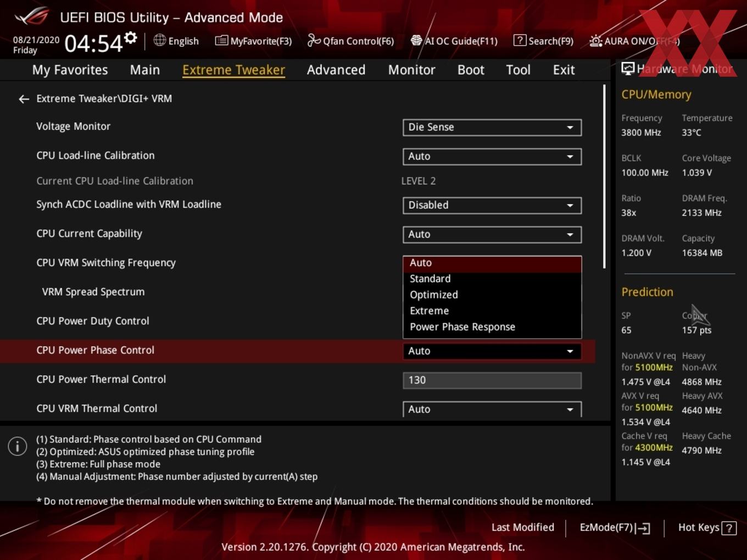Choose Optimized phase option
Image resolution: width=747 pixels, height=560 pixels.
pos(492,295)
